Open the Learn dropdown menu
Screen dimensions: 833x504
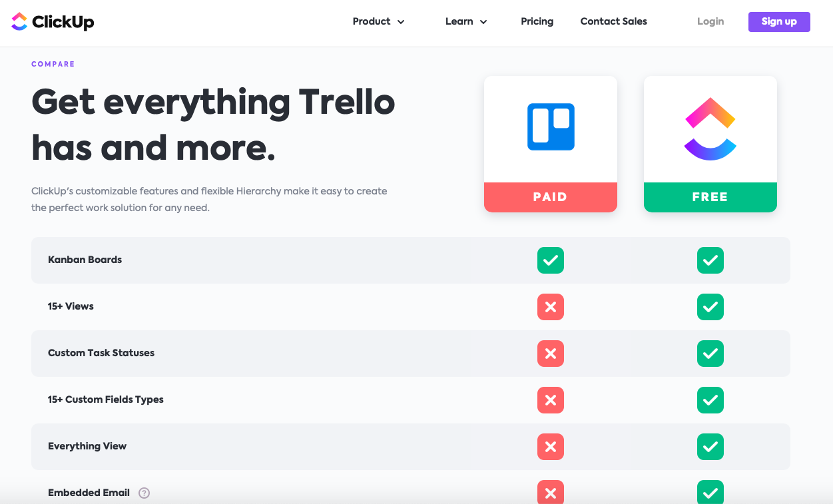tap(465, 21)
